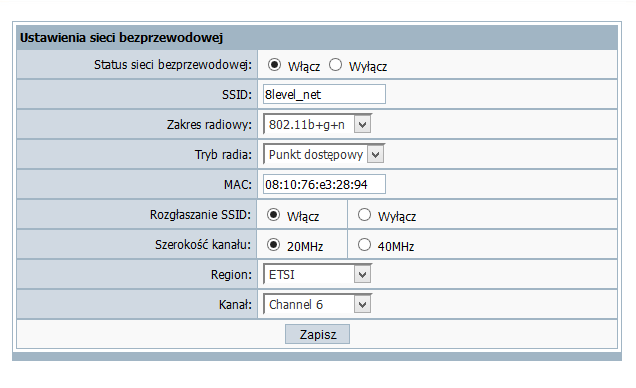636x388 pixels.
Task: Choose 20MHz channel width
Action: click(273, 245)
